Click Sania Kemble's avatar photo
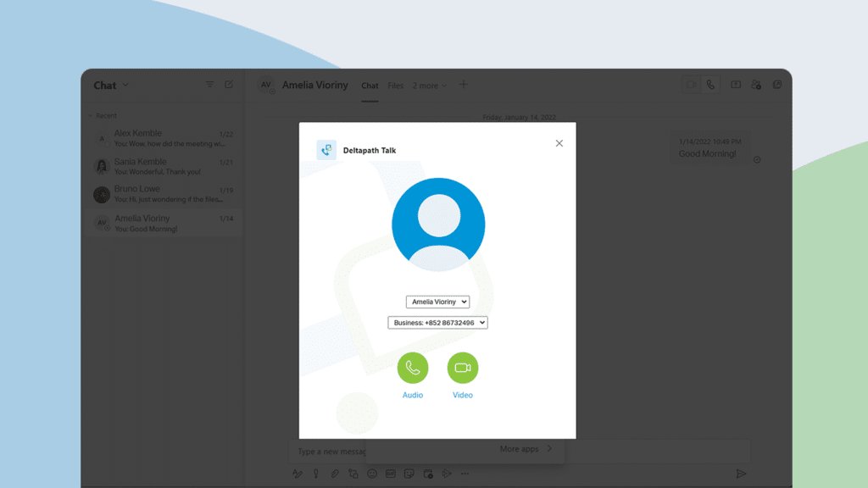 click(102, 166)
